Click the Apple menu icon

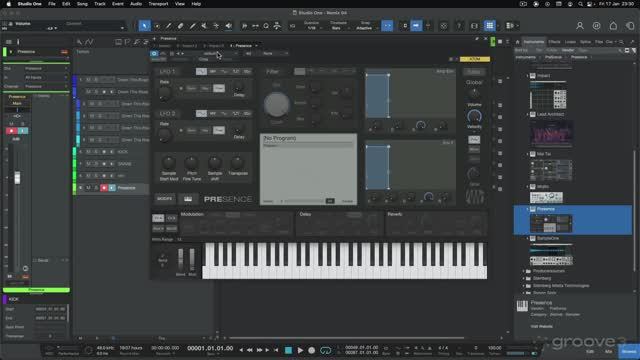coord(9,4)
